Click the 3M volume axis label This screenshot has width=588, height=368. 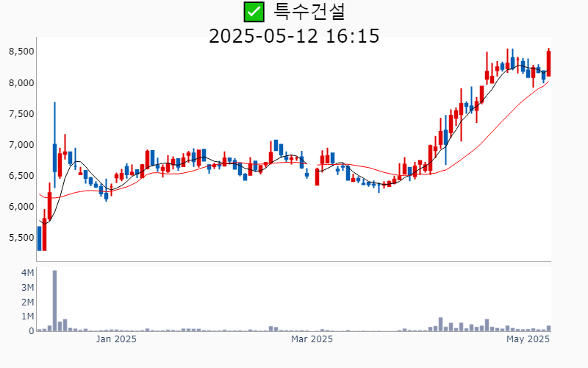(x=28, y=288)
